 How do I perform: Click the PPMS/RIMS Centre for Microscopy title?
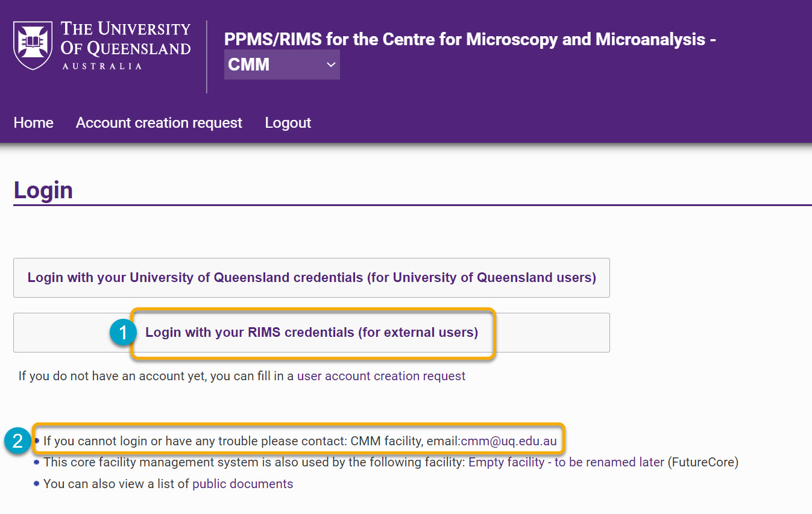pos(469,39)
